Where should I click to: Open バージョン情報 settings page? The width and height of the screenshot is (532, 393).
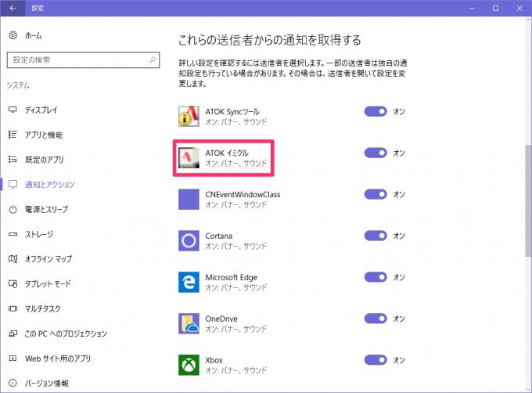click(x=47, y=383)
